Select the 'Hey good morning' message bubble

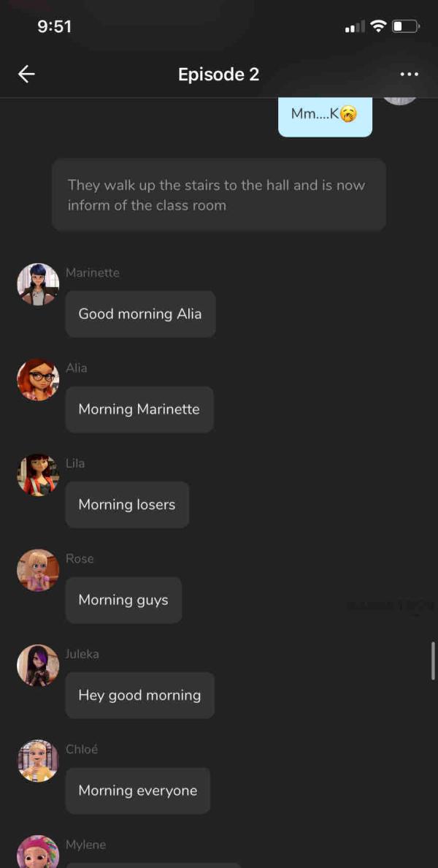pos(140,695)
